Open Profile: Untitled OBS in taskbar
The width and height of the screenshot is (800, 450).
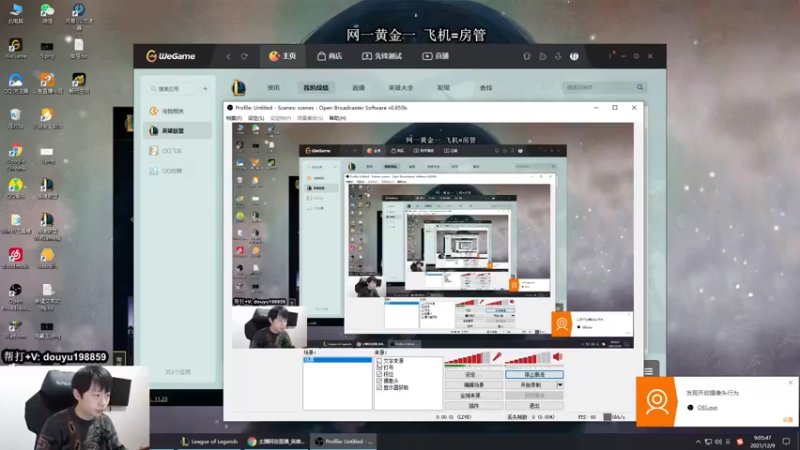[343, 441]
